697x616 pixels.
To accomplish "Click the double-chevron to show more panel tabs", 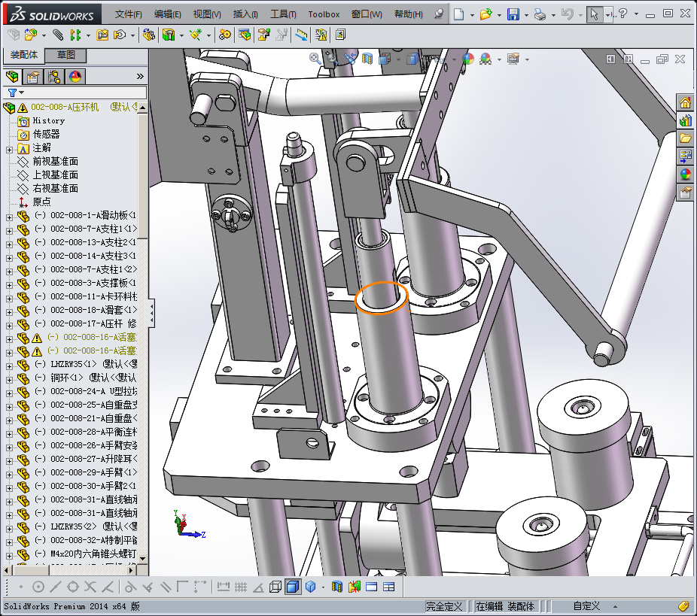I will (139, 76).
